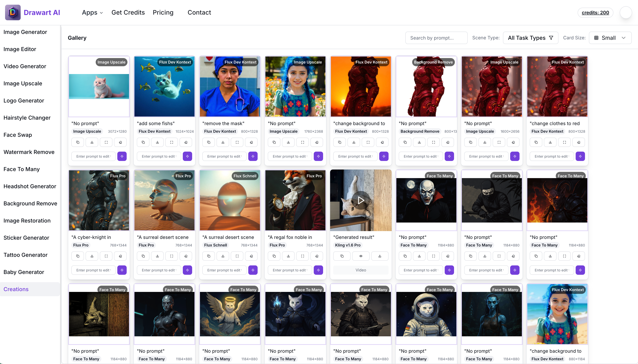Download the Kling v1.6 Pro generated video

380,256
